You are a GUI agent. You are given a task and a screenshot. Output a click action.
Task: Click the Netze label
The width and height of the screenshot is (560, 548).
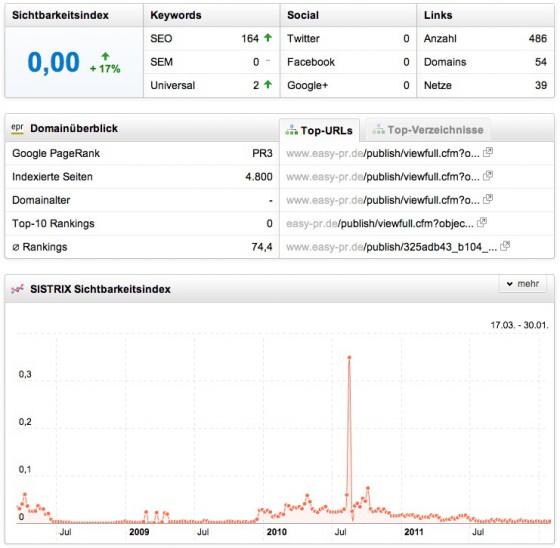(438, 85)
